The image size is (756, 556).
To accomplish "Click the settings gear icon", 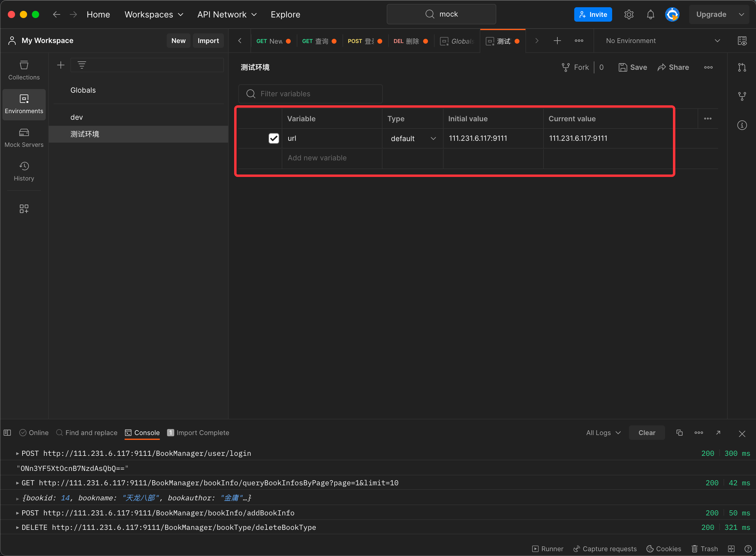I will pos(629,14).
